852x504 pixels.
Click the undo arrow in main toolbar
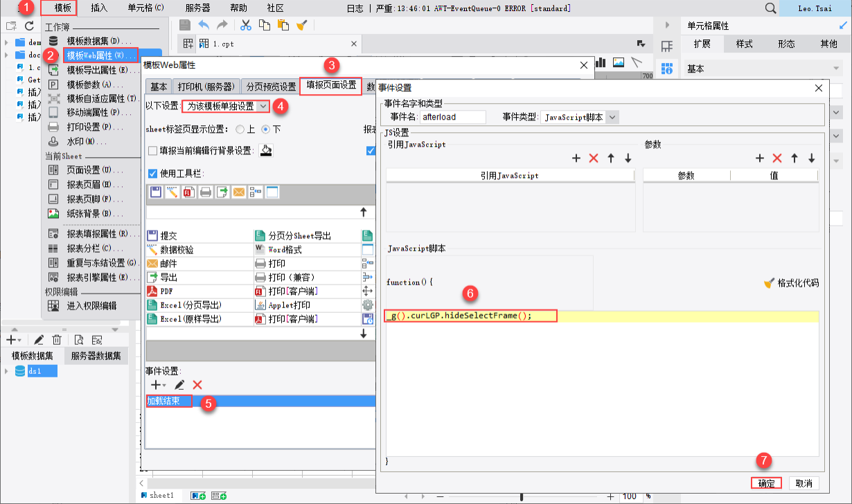(204, 25)
